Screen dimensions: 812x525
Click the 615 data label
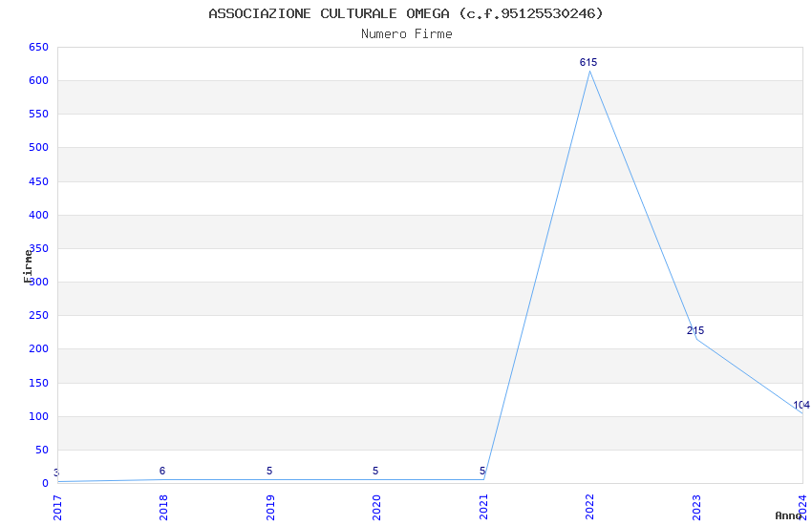tap(588, 62)
